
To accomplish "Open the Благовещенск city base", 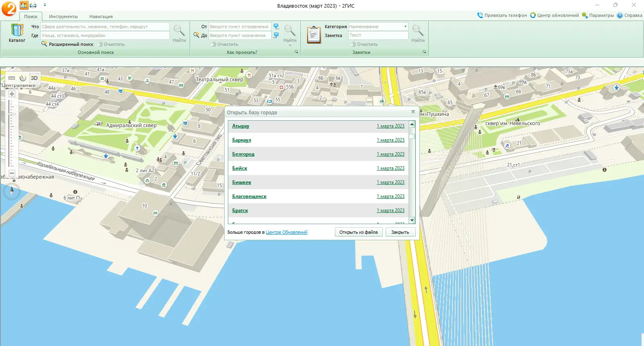I will pyautogui.click(x=249, y=196).
